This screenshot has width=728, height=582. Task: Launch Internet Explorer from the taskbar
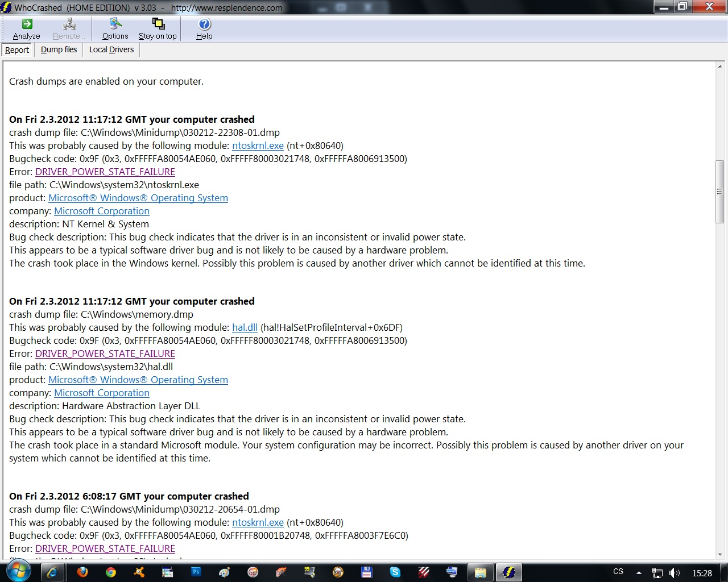[52, 572]
